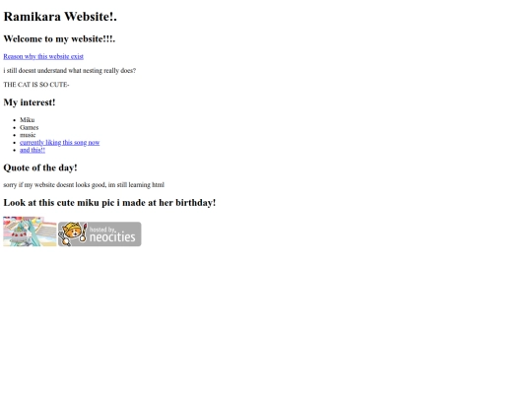This screenshot has width=532, height=399.
Task: Click the "music" list item
Action: pyautogui.click(x=28, y=135)
